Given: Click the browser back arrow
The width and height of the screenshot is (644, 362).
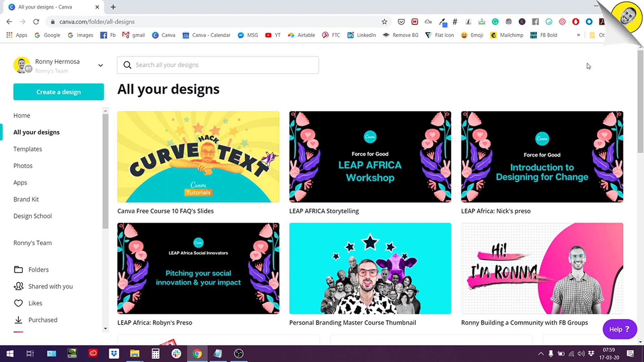Looking at the screenshot, I should [9, 22].
